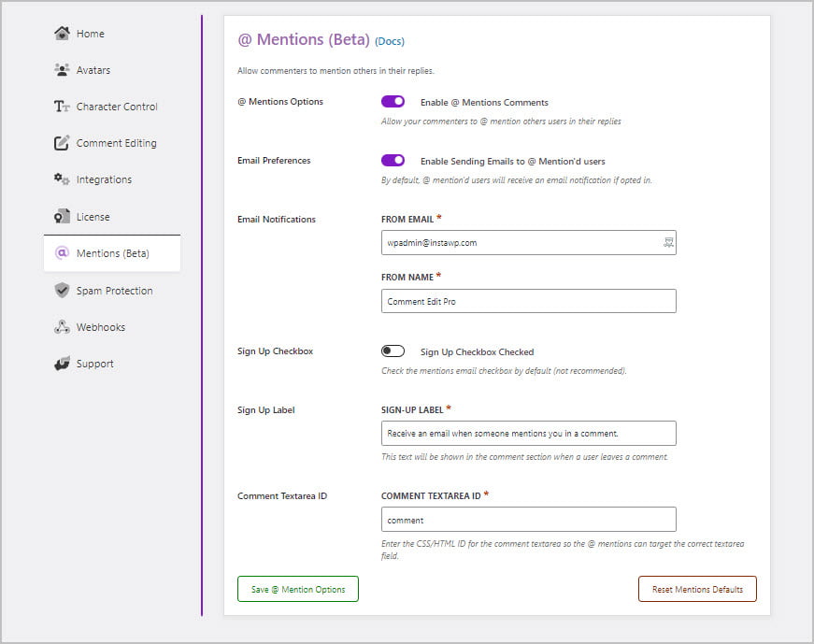Open Integrations via its gears icon
814x644 pixels.
[x=62, y=179]
